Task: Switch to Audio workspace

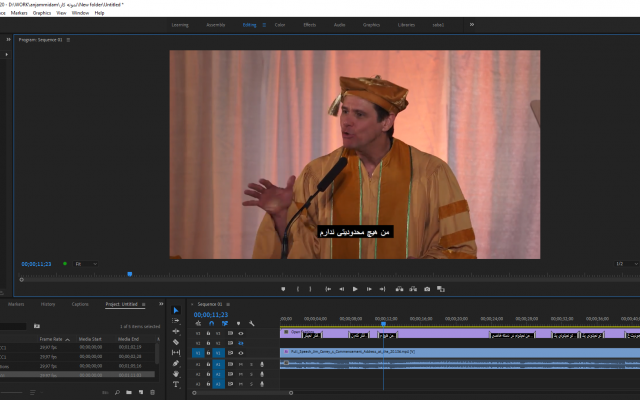Action: pos(339,25)
